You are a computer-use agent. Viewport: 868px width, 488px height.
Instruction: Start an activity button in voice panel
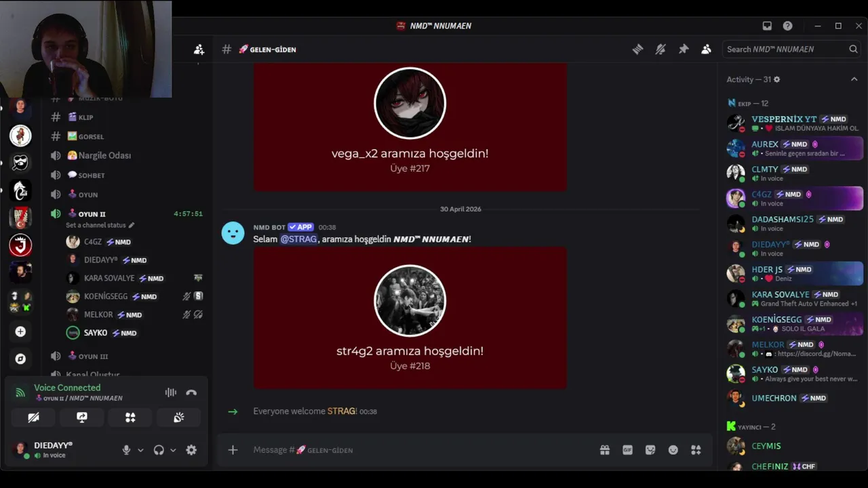coord(130,418)
